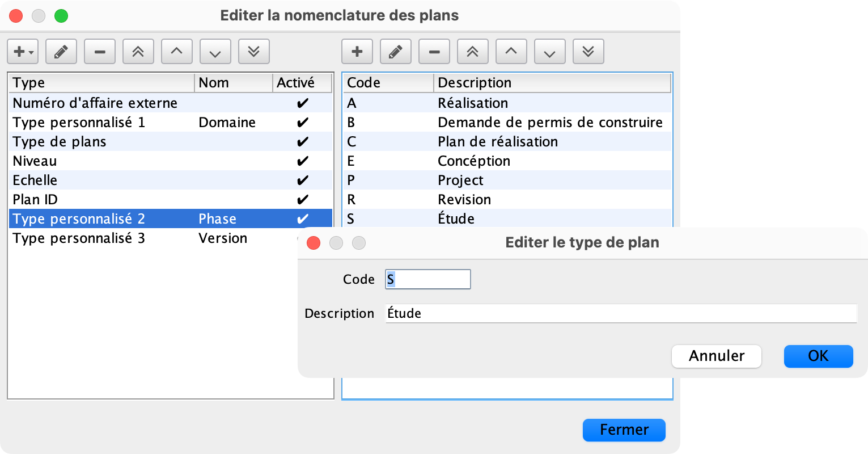Image resolution: width=868 pixels, height=454 pixels.
Task: Click the right panel add plus icon
Action: point(357,52)
